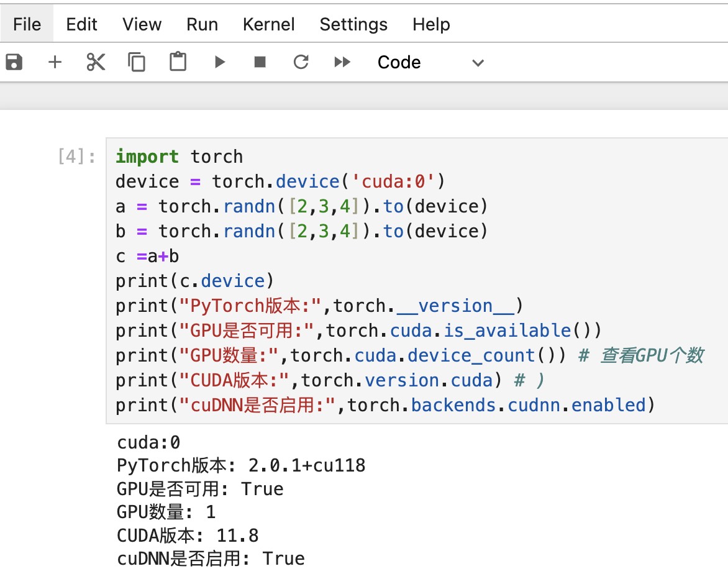728x579 pixels.
Task: Open the Settings menu
Action: (354, 24)
